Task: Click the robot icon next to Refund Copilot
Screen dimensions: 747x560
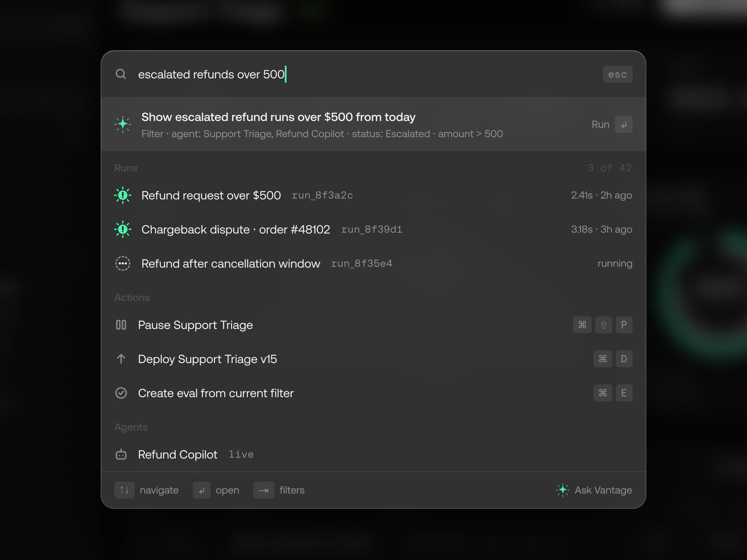Action: coord(121,454)
